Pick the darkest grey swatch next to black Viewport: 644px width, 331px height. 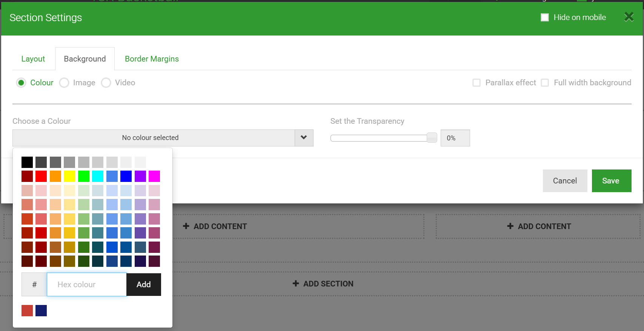(x=41, y=162)
